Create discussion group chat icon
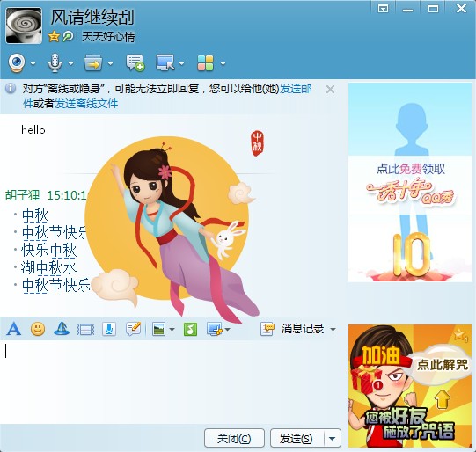 coord(135,62)
